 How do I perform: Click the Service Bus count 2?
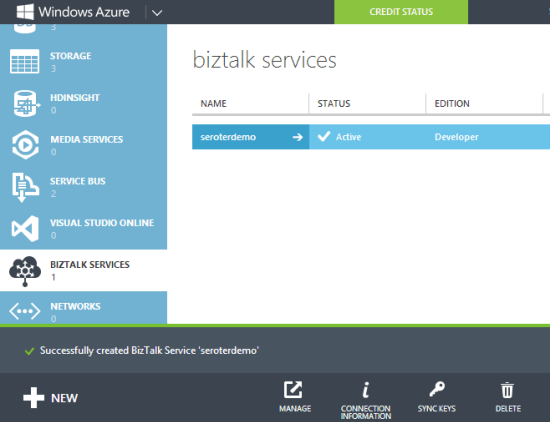tap(53, 194)
